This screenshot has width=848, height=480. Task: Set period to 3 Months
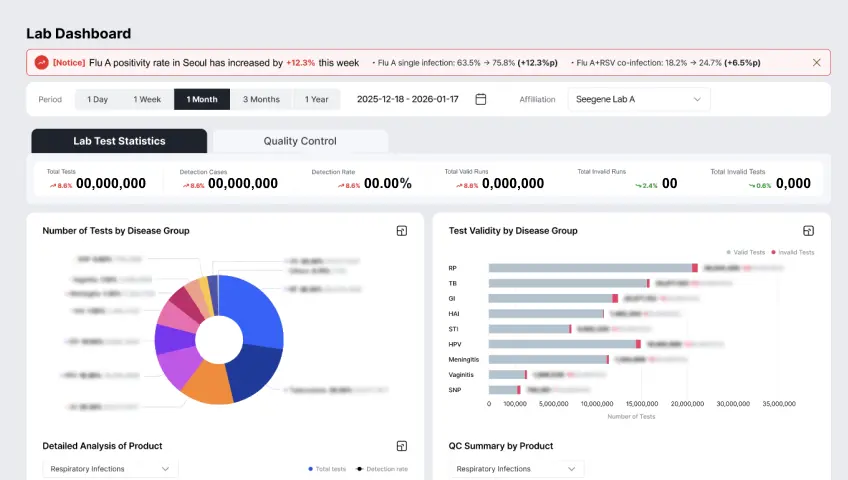click(261, 99)
